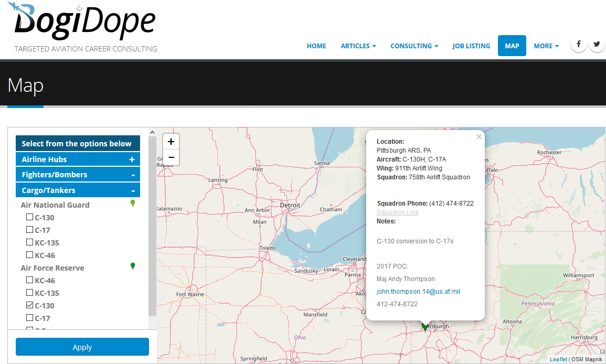Click the 'C-130 conversion to C-17s' note

(415, 241)
